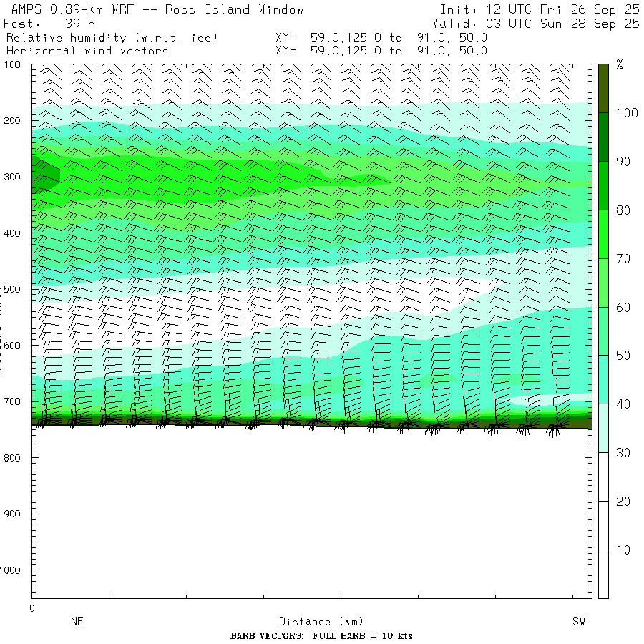
Task: Click the pale cyan segment between 30 and 40
Action: click(603, 428)
